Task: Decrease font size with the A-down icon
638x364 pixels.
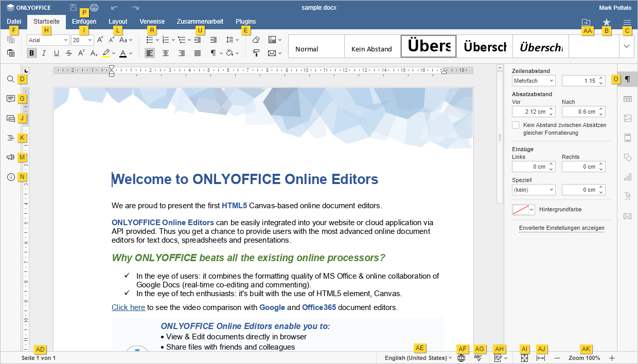Action: pyautogui.click(x=112, y=40)
